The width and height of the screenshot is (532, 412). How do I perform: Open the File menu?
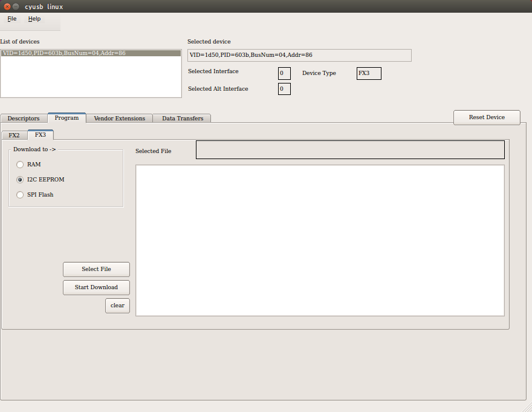coord(12,19)
